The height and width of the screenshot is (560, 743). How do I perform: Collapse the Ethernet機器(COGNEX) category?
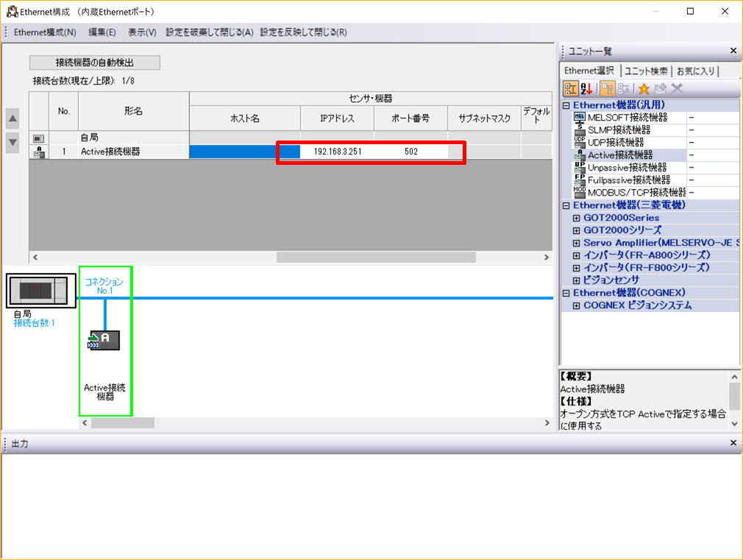(x=566, y=293)
